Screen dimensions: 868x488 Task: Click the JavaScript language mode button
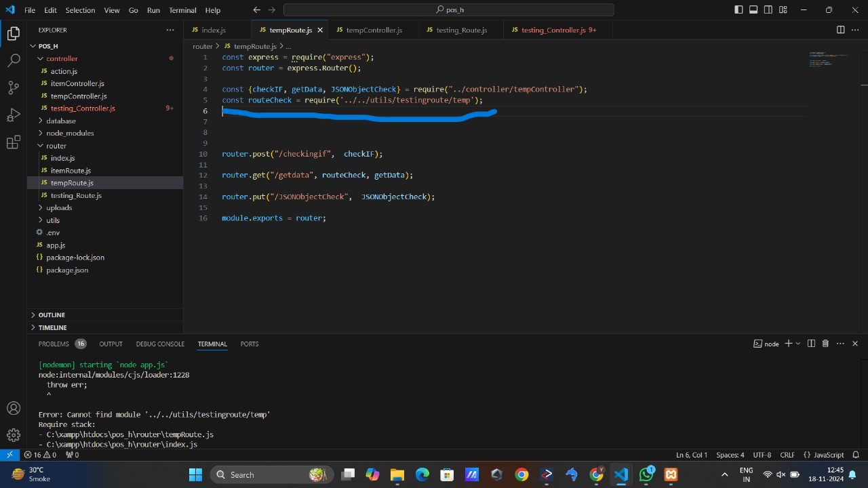click(x=824, y=455)
